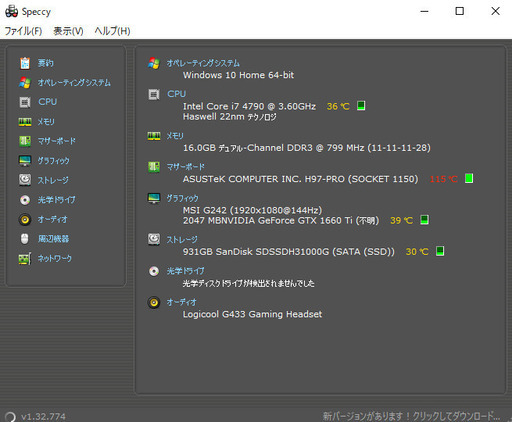Click the オーディオ speaker icon in sidebar
The image size is (512, 422).
[x=25, y=219]
